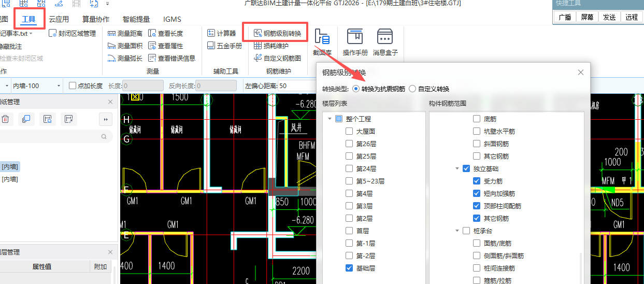Click the copy icon in drawing management panel
Viewport: 644px width, 284px height.
pyautogui.click(x=26, y=119)
